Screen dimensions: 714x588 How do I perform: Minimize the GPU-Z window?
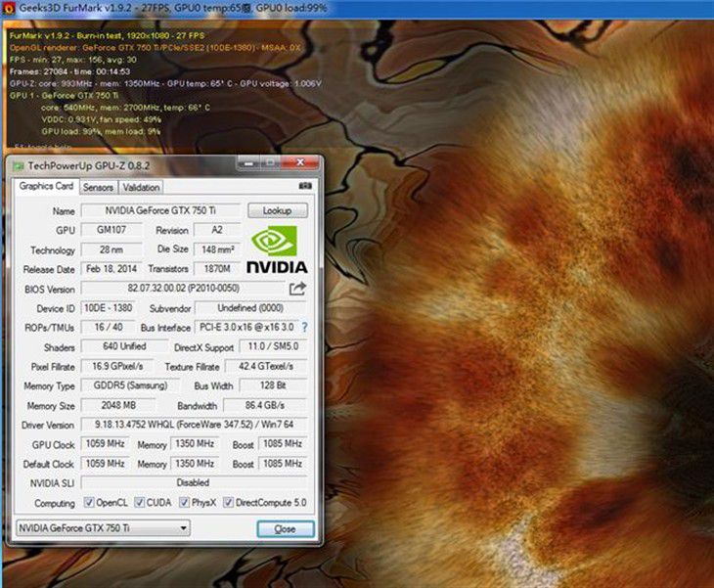pyautogui.click(x=248, y=162)
